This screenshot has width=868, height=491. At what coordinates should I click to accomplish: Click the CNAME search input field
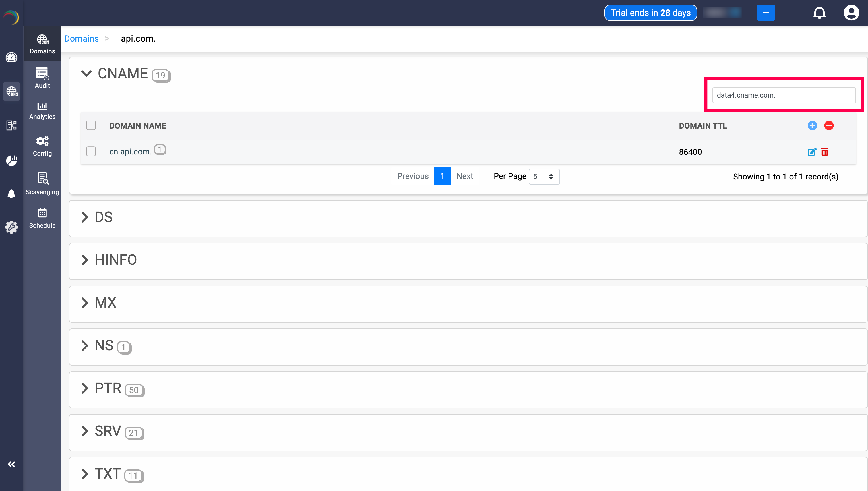(783, 95)
